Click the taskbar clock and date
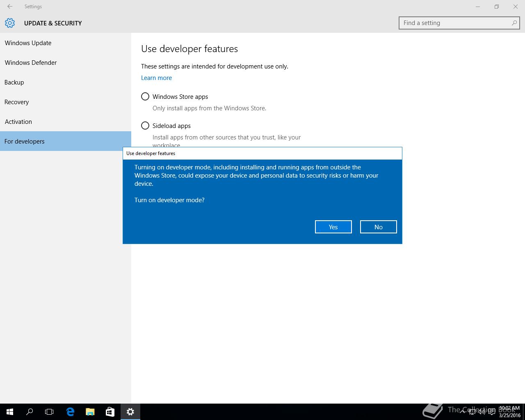Screen dimensions: 525x420 point(509,412)
